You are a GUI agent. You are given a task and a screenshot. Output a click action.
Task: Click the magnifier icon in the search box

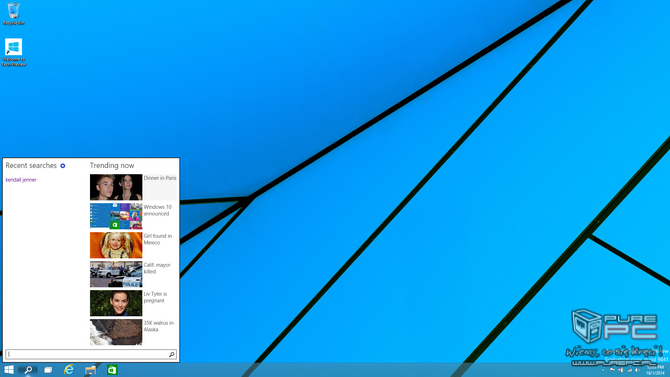coord(171,354)
